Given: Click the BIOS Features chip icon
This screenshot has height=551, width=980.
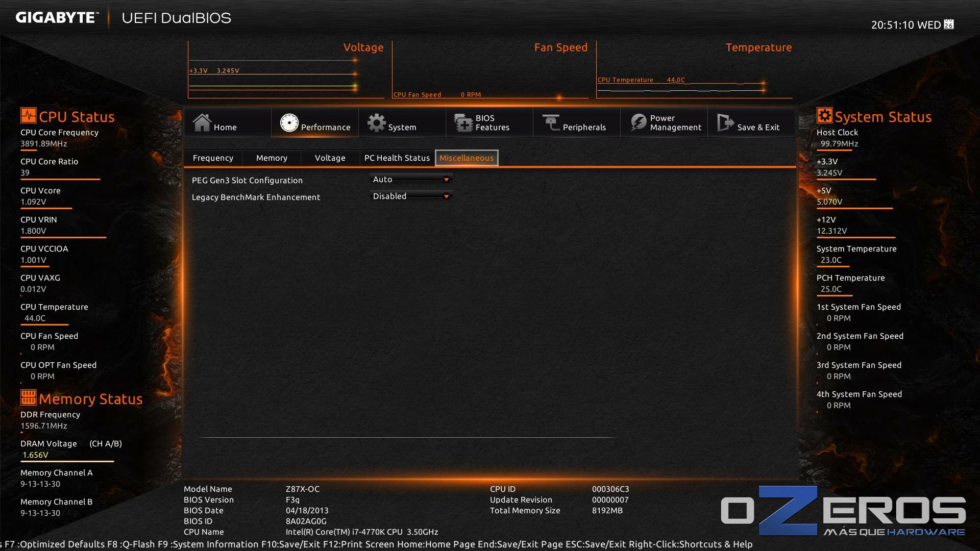Looking at the screenshot, I should pos(463,122).
